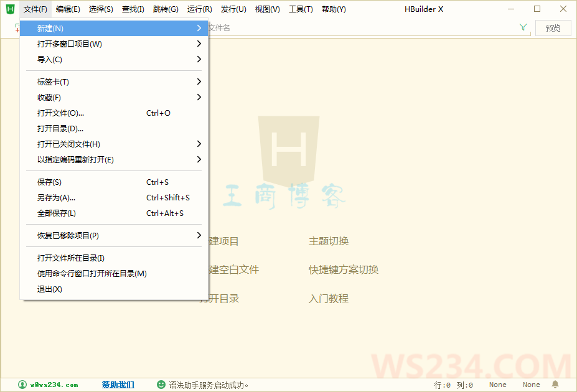The image size is (577, 392).
Task: Click the 建项目 welcome link
Action: pos(224,241)
